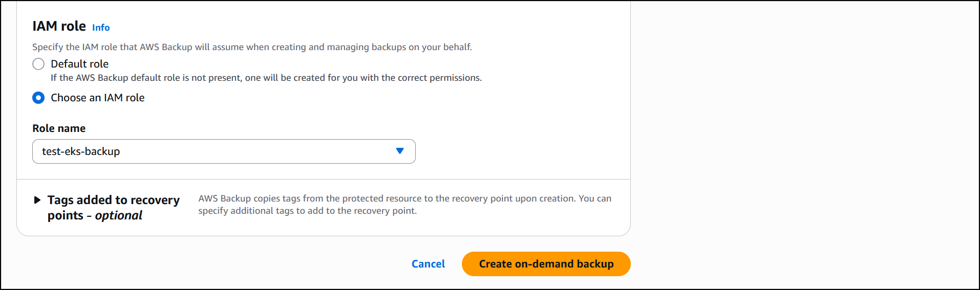
Task: Click the "IAM role" section heading
Action: tap(59, 26)
